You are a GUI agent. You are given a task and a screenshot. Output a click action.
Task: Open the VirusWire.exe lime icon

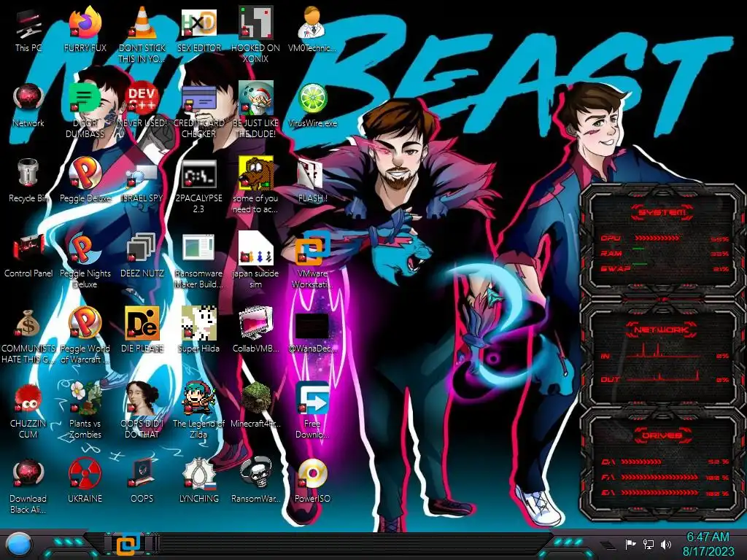[x=312, y=99]
